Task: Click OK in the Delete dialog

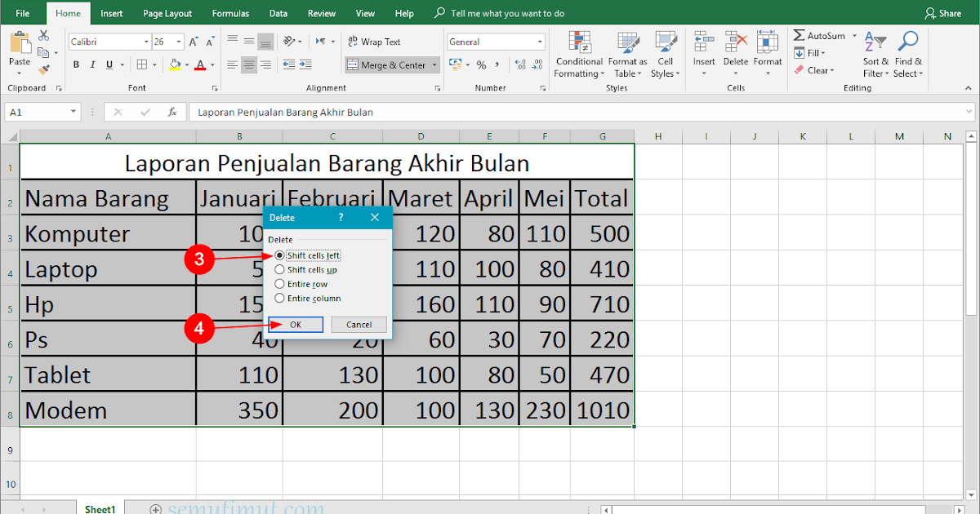Action: [295, 324]
